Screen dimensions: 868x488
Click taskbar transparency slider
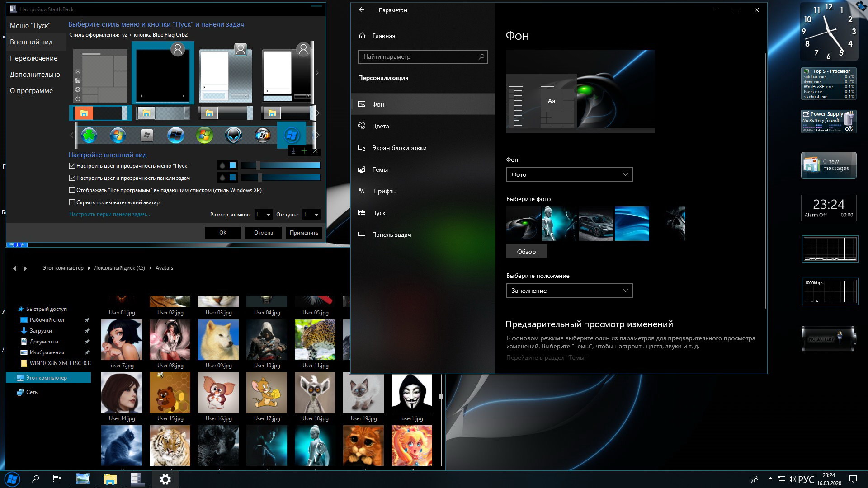pos(280,178)
